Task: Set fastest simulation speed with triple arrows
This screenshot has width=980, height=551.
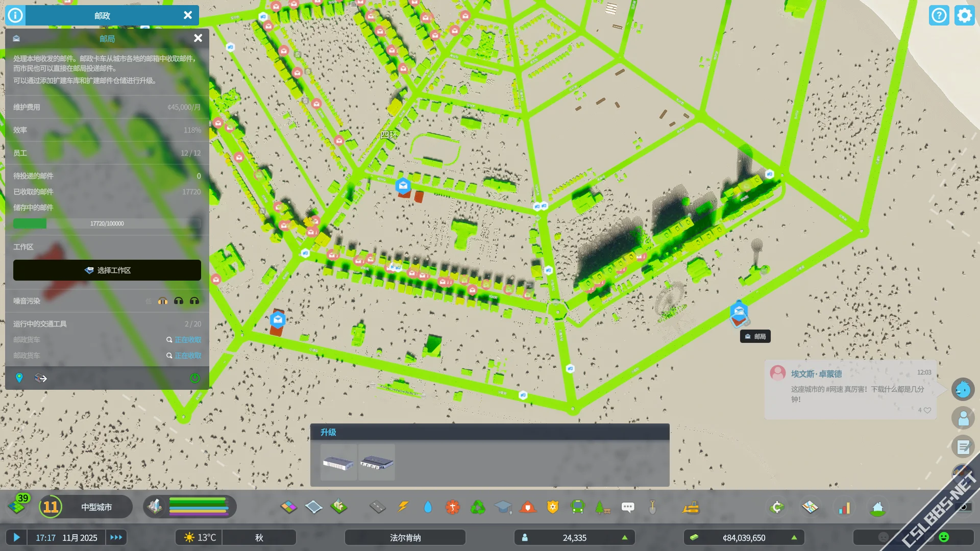Action: (116, 538)
